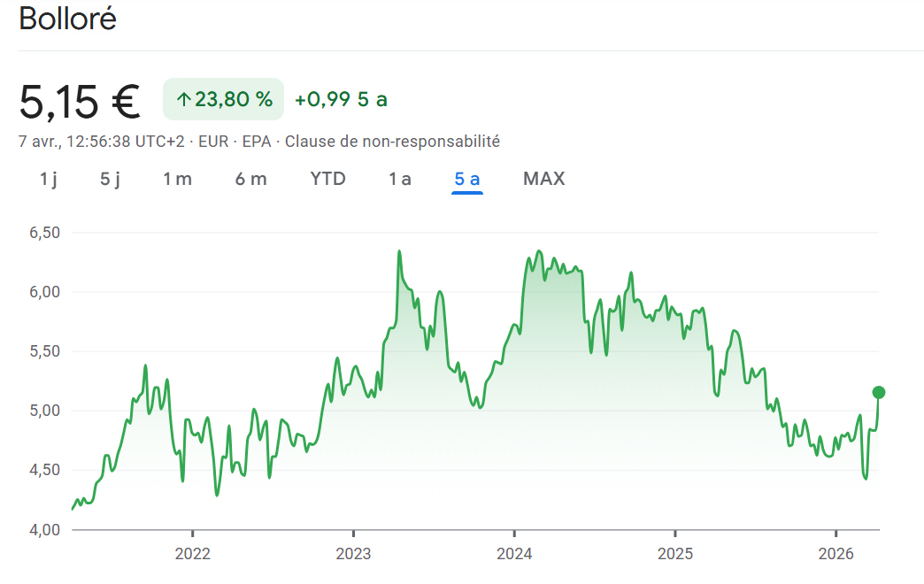Click the 23,80 % change badge
The height and width of the screenshot is (584, 924).
click(x=223, y=99)
